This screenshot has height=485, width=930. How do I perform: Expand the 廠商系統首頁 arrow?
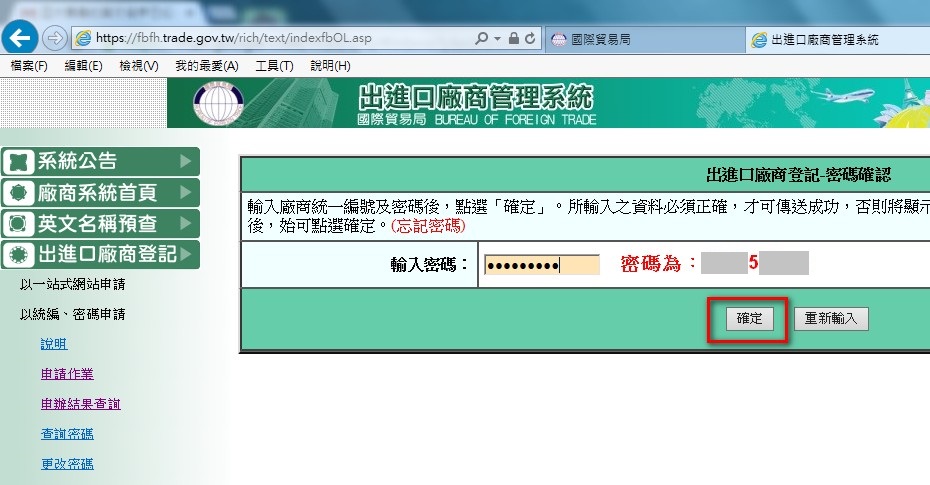[x=186, y=193]
